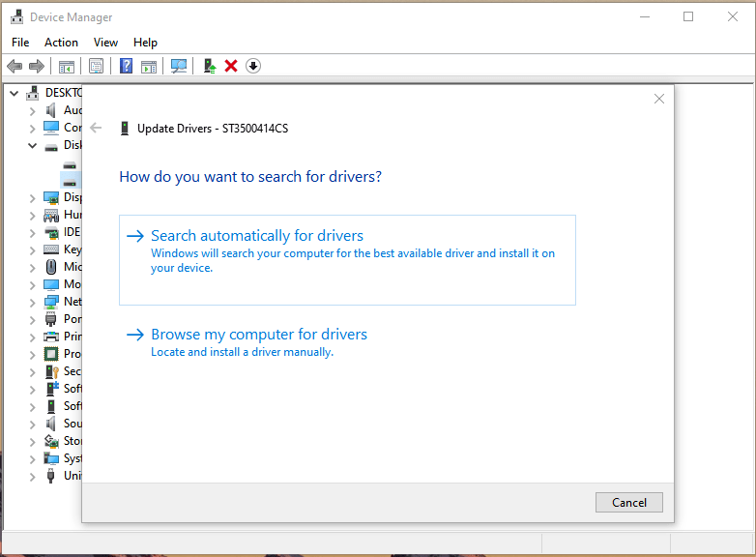Click the IDE controllers category icon
Viewport: 756px width, 557px height.
click(x=51, y=232)
